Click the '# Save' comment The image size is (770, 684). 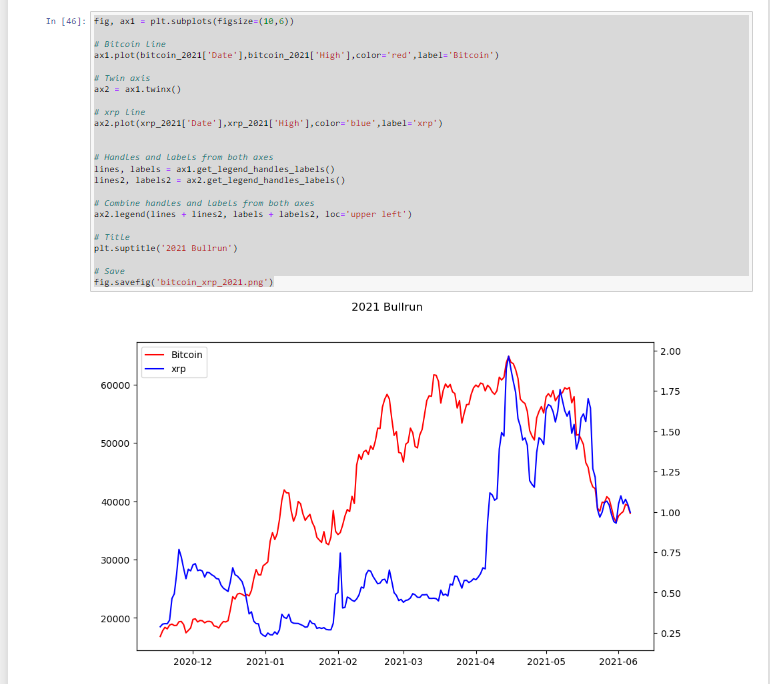109,271
